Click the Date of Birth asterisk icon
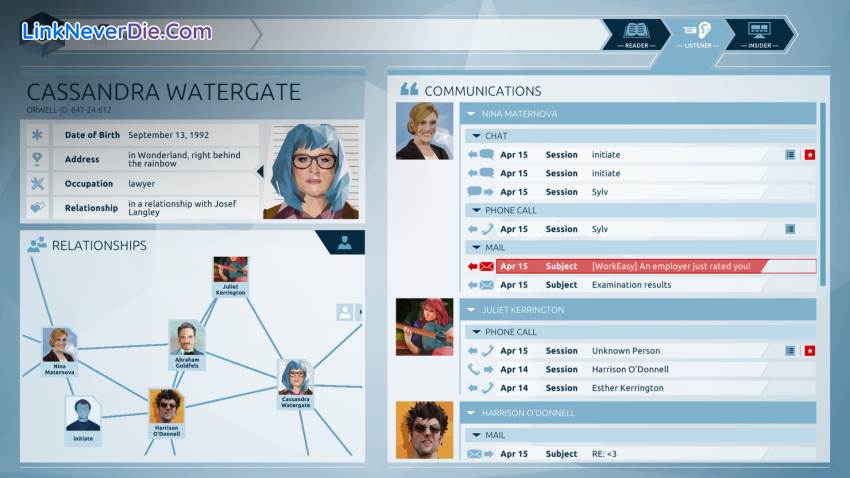The height and width of the screenshot is (478, 850). (37, 135)
